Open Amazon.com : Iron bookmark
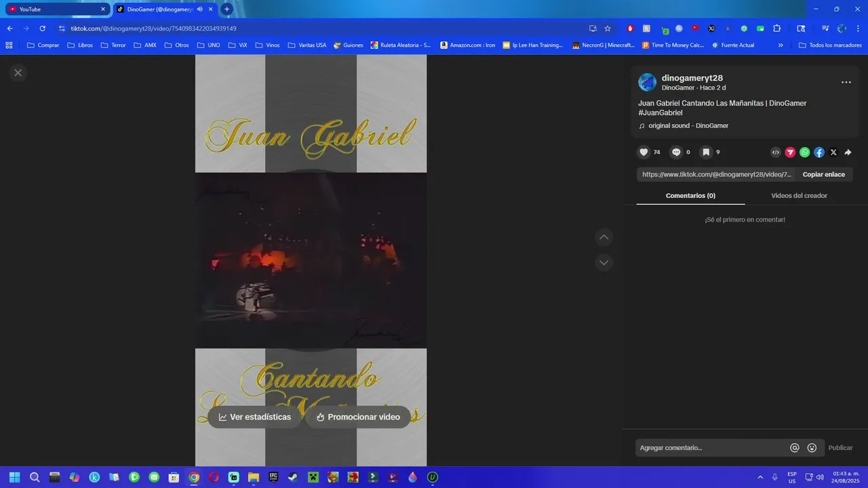Viewport: 868px width, 488px height. pyautogui.click(x=468, y=45)
